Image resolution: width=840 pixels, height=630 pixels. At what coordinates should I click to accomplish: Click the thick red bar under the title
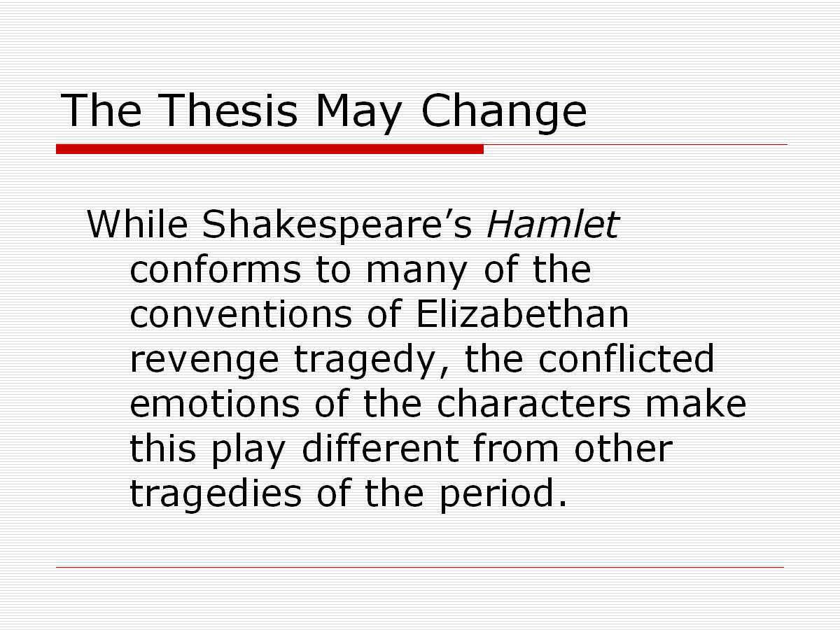pos(269,148)
